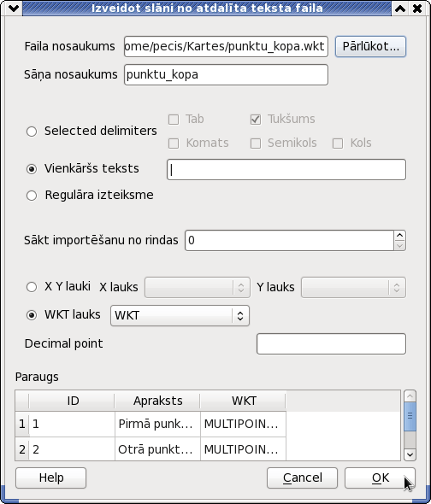Image resolution: width=431 pixels, height=504 pixels.
Task: Maximize the dialog with title bar up-arrow
Action: click(x=400, y=9)
